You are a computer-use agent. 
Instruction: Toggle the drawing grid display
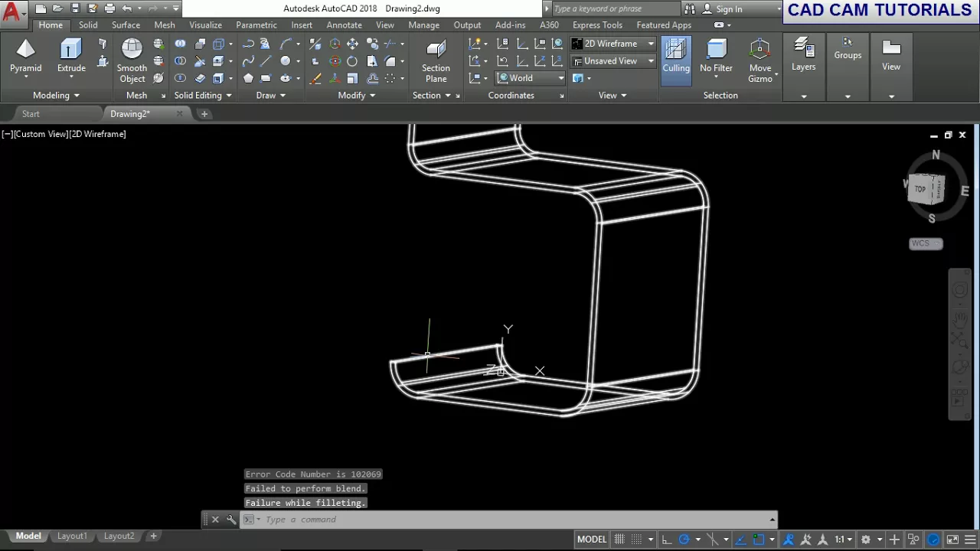(x=619, y=540)
